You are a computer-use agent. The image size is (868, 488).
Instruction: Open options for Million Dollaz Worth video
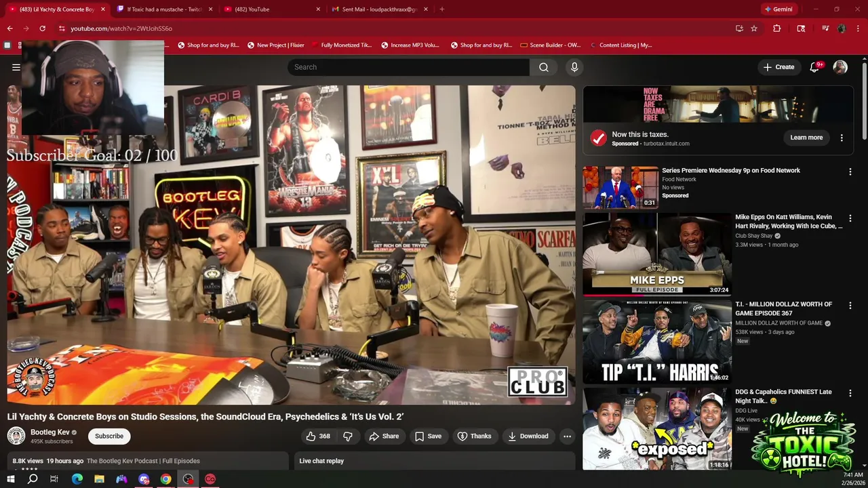pyautogui.click(x=850, y=306)
